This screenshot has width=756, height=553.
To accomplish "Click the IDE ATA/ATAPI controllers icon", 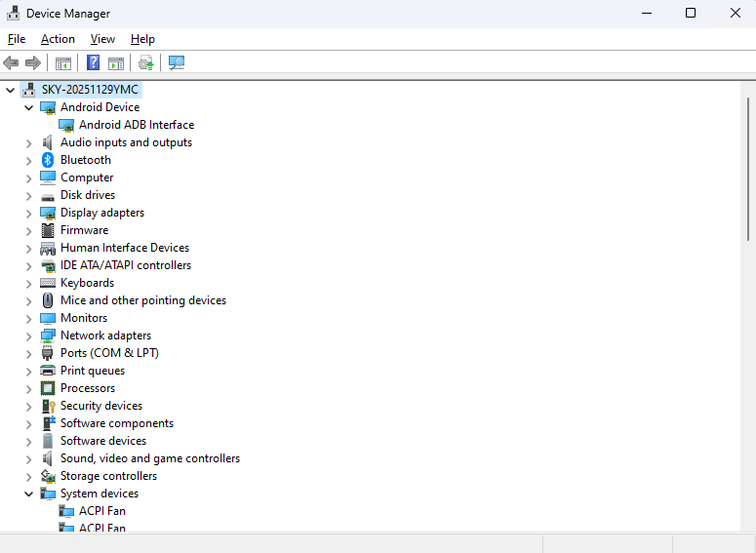I will click(48, 265).
